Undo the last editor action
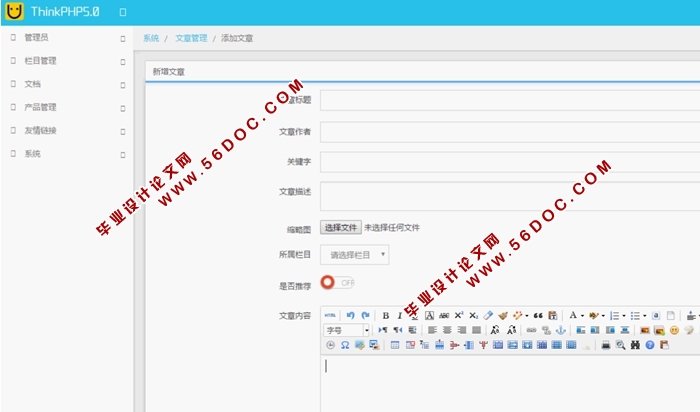The width and height of the screenshot is (700, 412). pos(350,316)
